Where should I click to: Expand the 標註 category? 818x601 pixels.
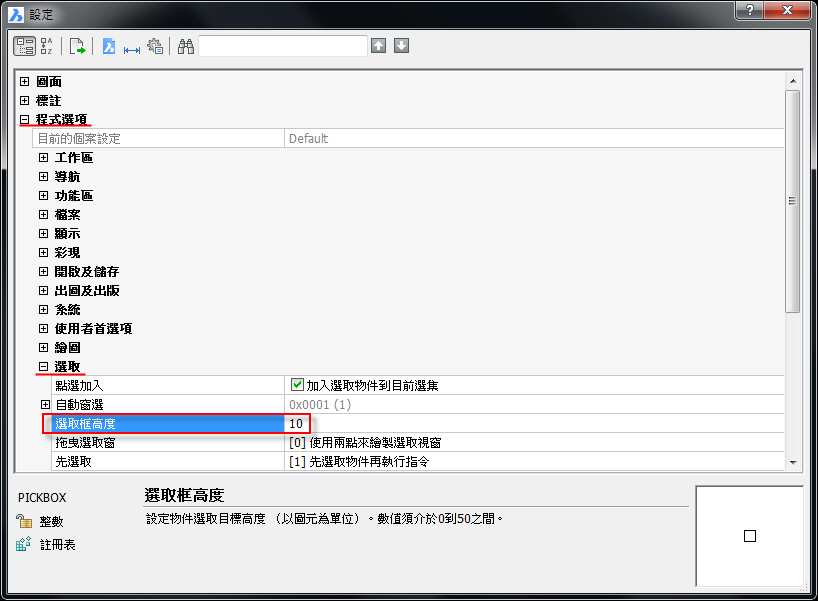[x=25, y=100]
